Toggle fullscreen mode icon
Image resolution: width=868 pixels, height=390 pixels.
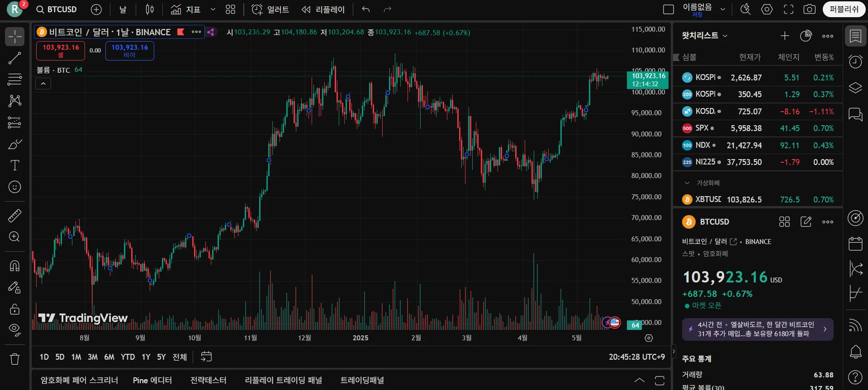click(x=788, y=9)
